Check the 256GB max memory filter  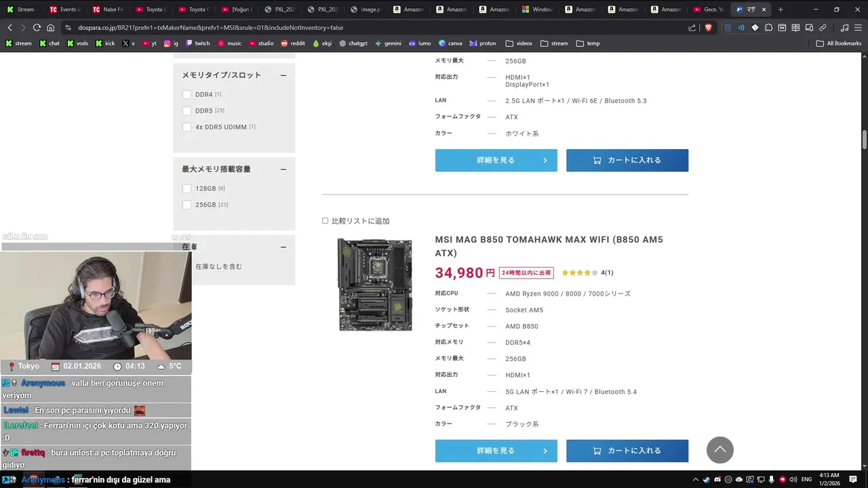tap(186, 205)
